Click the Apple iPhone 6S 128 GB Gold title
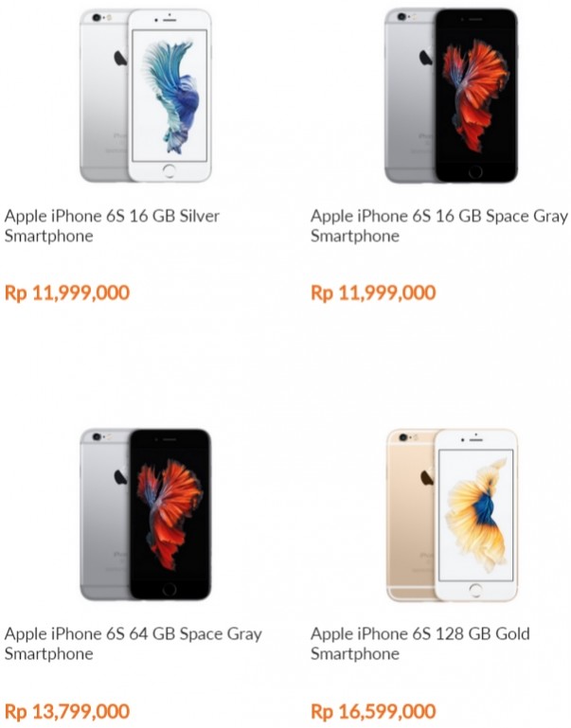 (x=420, y=644)
